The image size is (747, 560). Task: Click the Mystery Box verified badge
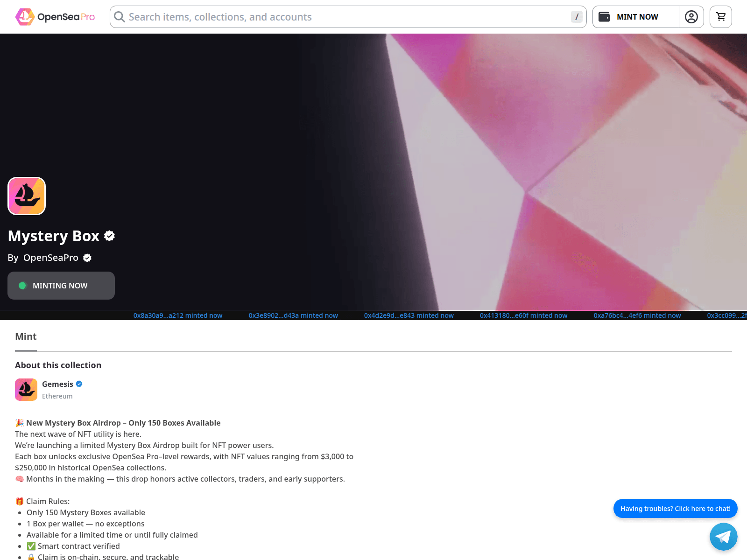[110, 236]
